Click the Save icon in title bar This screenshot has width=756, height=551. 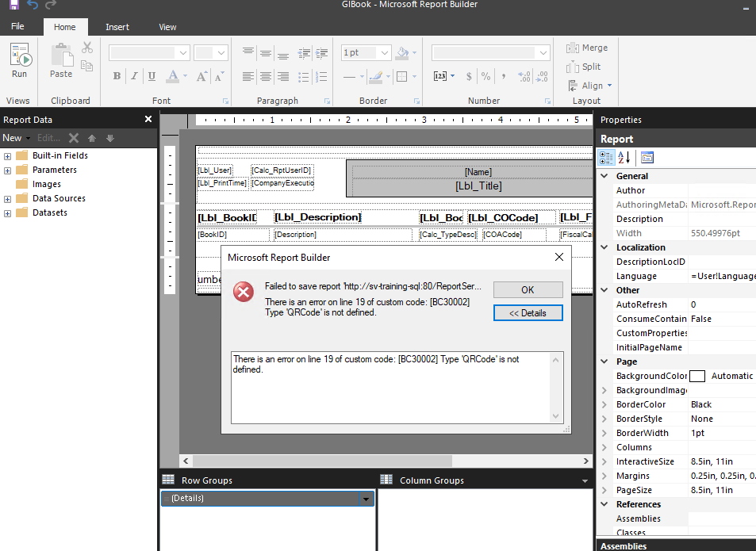(13, 6)
